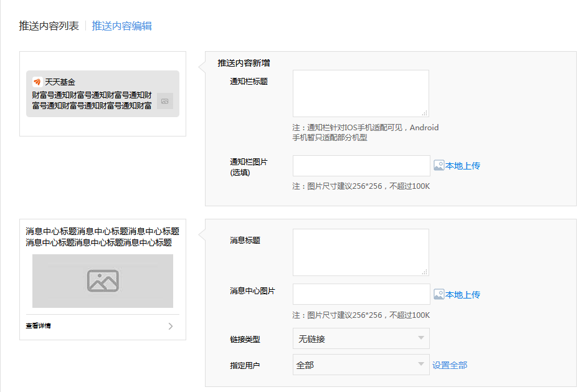Click the 推送内容新增 heading

pos(244,63)
